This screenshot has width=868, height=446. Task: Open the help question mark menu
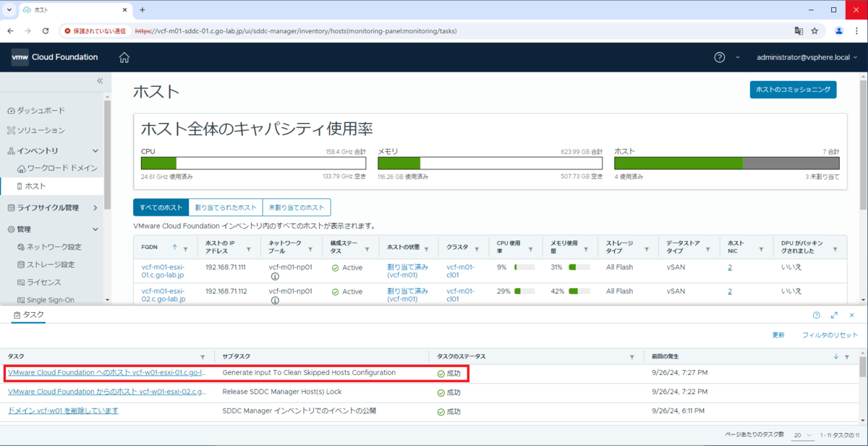tap(719, 57)
